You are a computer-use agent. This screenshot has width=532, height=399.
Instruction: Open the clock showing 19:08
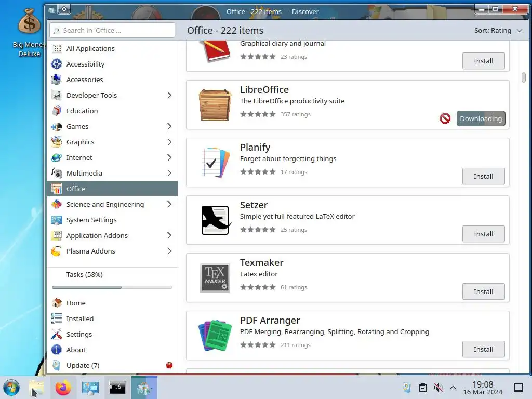pos(483,388)
